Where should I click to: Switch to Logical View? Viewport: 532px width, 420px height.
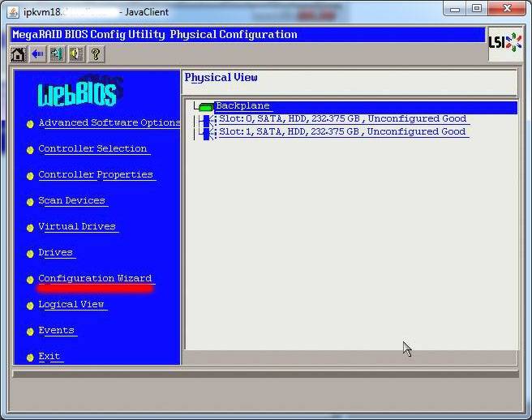[x=71, y=305]
